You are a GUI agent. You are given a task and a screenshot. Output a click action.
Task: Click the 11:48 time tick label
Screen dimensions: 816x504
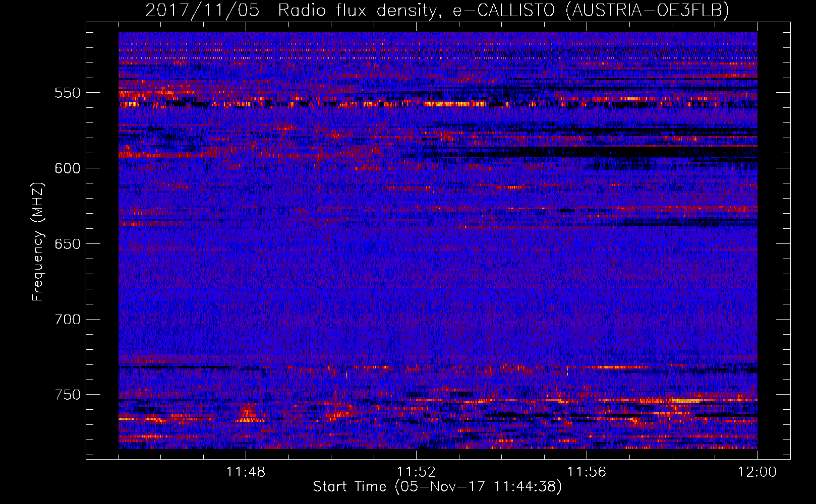[246, 472]
